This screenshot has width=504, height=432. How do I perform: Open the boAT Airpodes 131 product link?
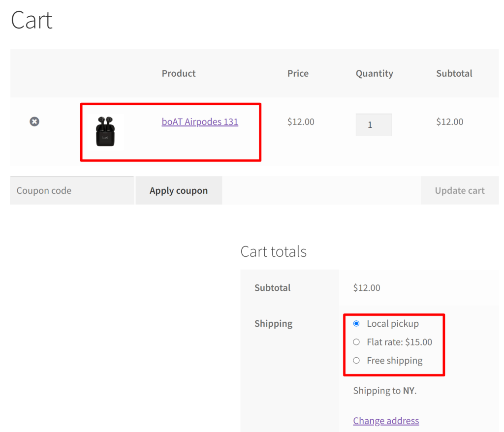pos(200,122)
